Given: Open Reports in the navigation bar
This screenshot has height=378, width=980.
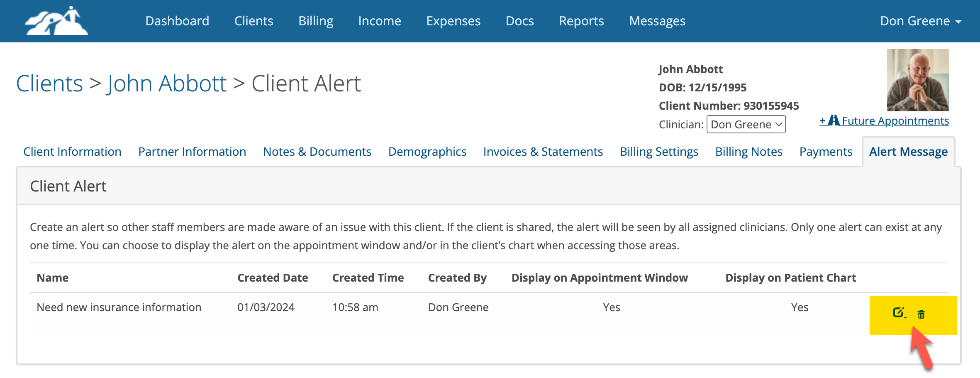Looking at the screenshot, I should coord(581,21).
